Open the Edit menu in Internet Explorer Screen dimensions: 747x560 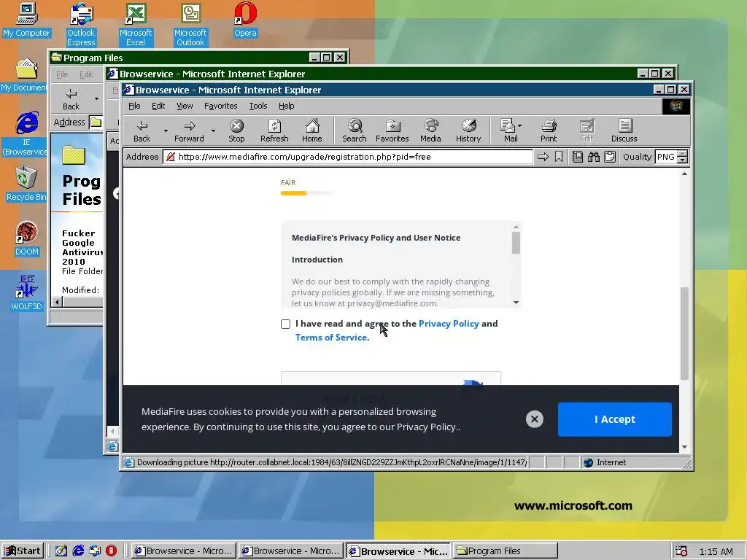pos(158,106)
